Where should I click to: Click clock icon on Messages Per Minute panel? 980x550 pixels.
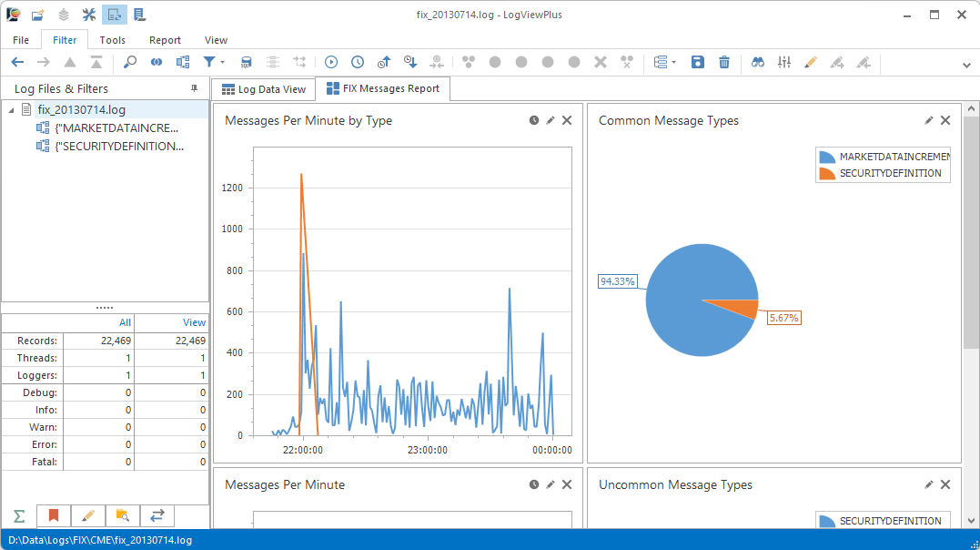click(x=534, y=484)
